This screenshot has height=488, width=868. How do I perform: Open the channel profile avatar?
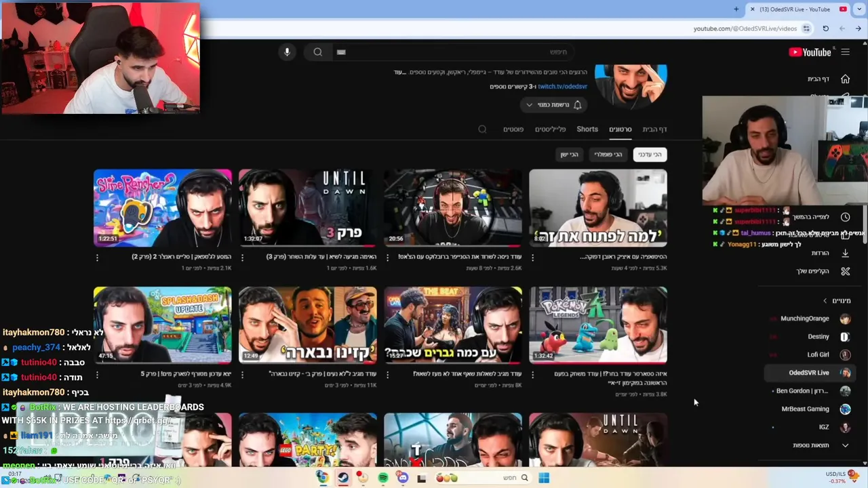[631, 86]
